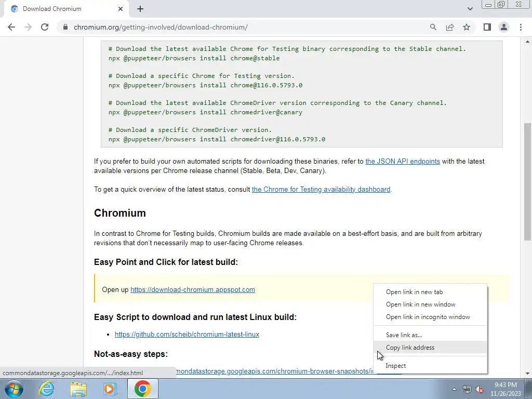Open a new tab with the plus button

pos(140,9)
